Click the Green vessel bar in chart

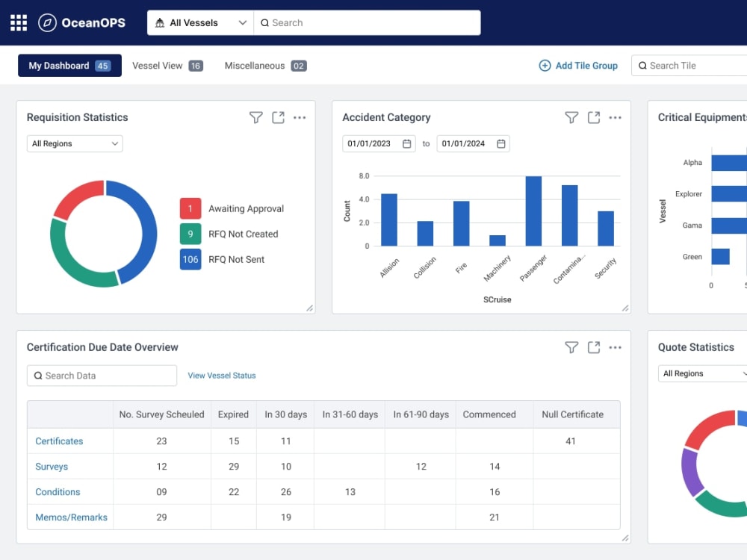click(720, 257)
